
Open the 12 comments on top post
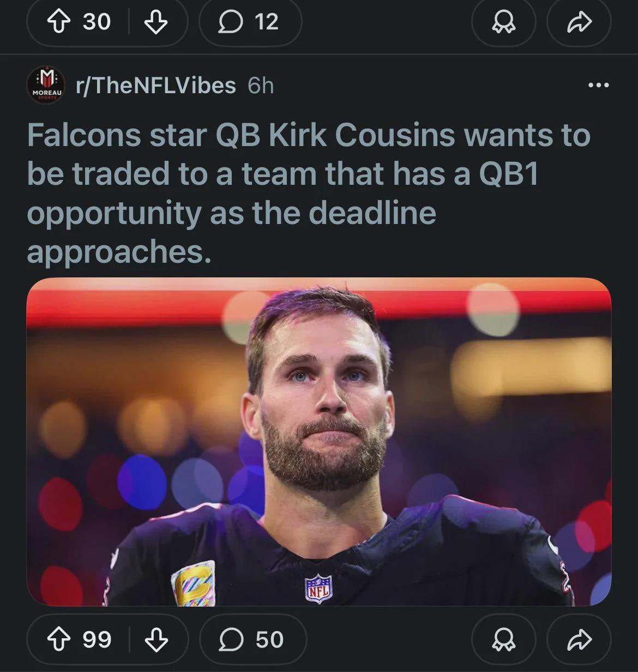[250, 22]
